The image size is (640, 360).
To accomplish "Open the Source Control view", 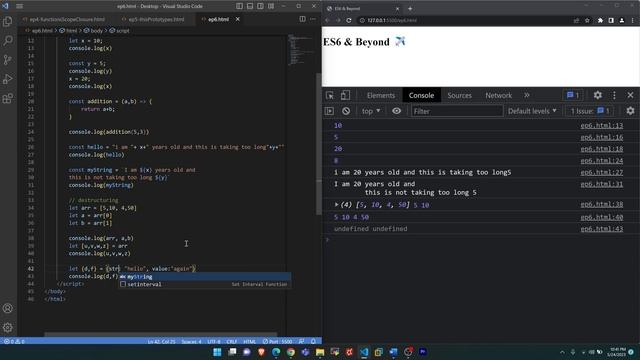I will click(8, 60).
